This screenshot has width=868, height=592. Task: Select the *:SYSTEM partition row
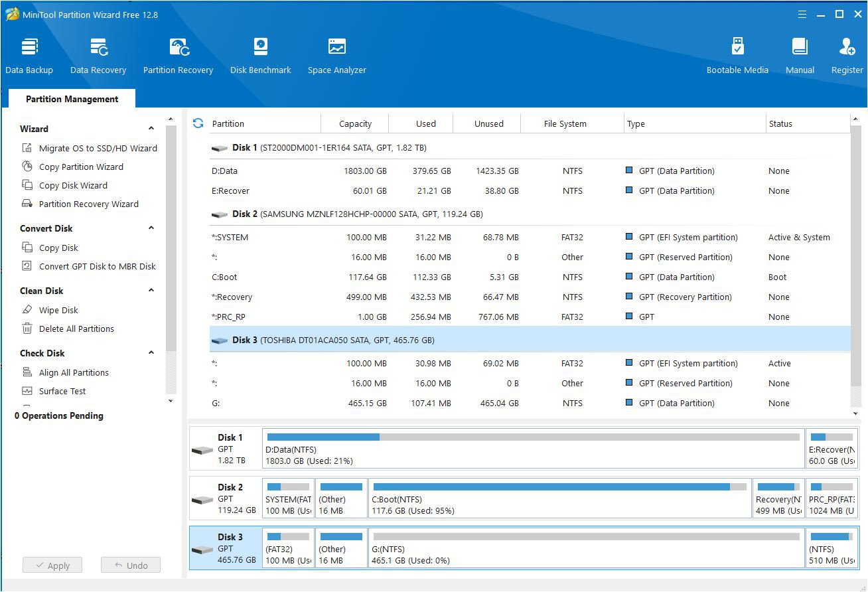tap(530, 237)
